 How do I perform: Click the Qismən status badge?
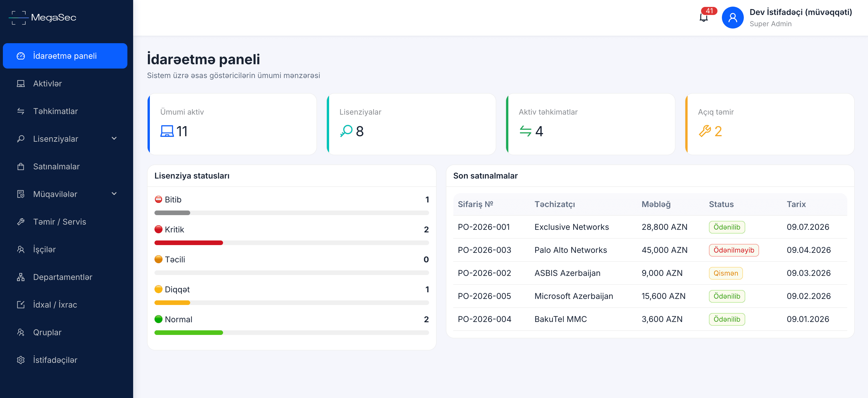[x=725, y=273]
